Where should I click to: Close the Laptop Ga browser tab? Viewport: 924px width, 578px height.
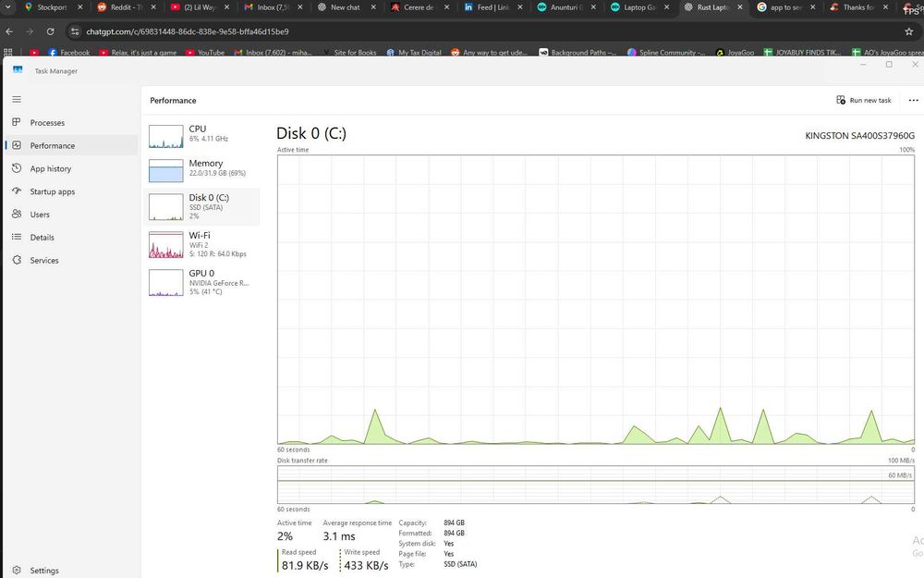667,7
